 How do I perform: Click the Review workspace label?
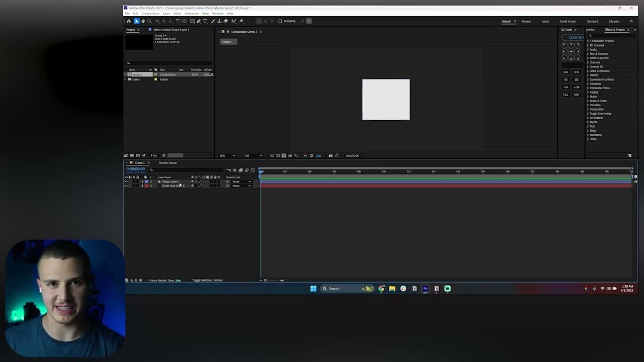526,21
